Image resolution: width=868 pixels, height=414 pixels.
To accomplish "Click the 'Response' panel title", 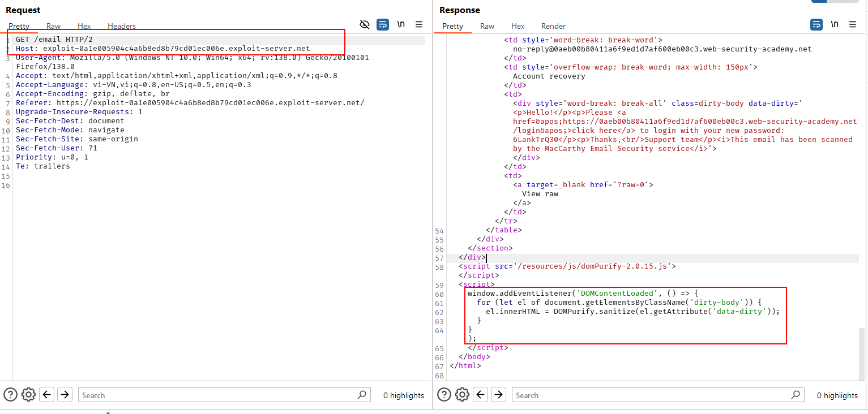I will pyautogui.click(x=460, y=10).
